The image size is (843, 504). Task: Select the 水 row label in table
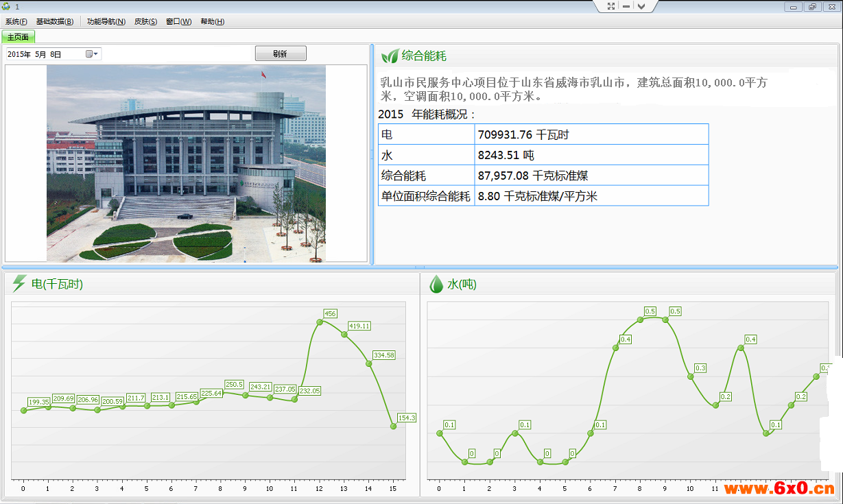[426, 155]
